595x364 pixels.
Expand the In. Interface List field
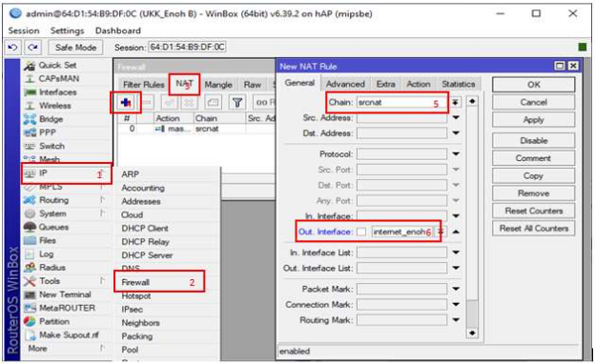tap(456, 253)
